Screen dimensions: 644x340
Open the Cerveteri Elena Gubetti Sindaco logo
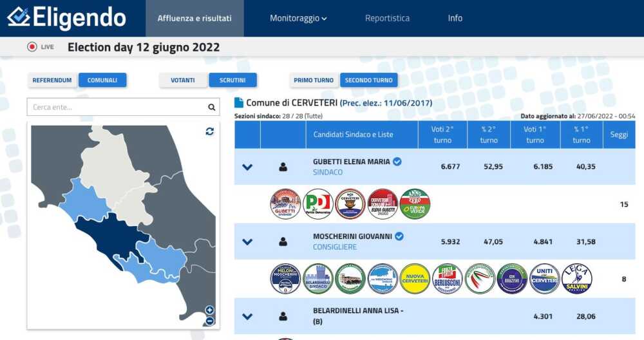[x=383, y=204]
